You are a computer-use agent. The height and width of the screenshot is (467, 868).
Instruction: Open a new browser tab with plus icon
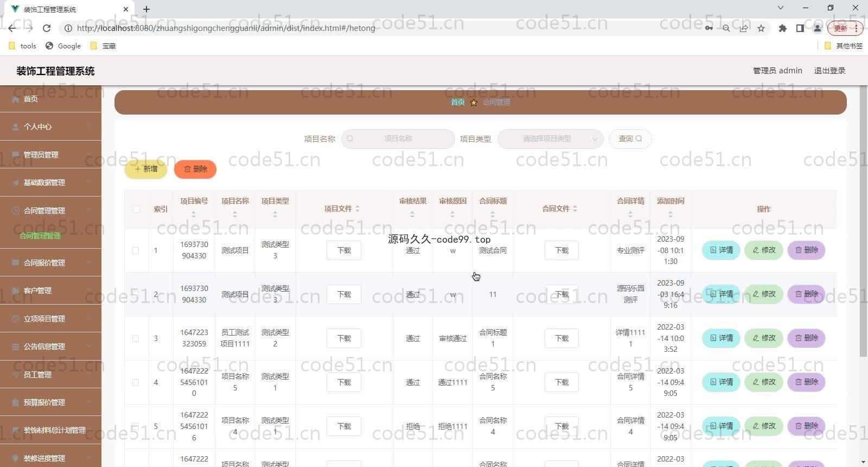(x=146, y=9)
